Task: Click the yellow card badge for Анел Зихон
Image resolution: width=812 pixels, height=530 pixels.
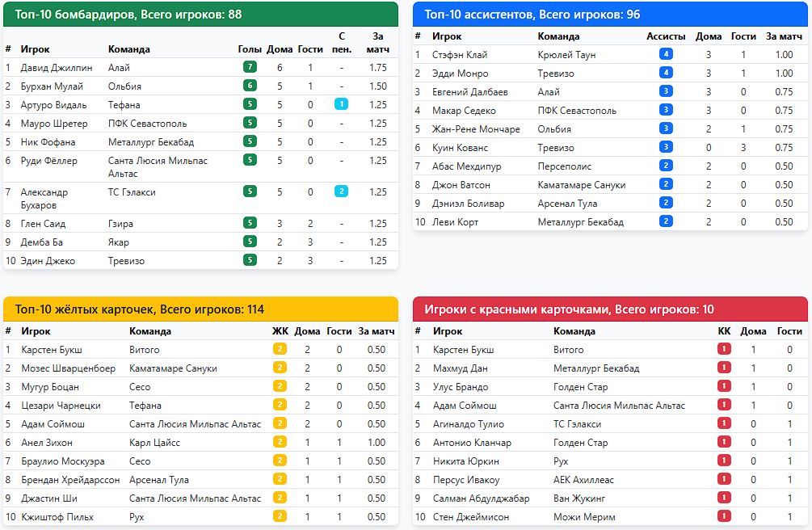Action: pos(280,442)
